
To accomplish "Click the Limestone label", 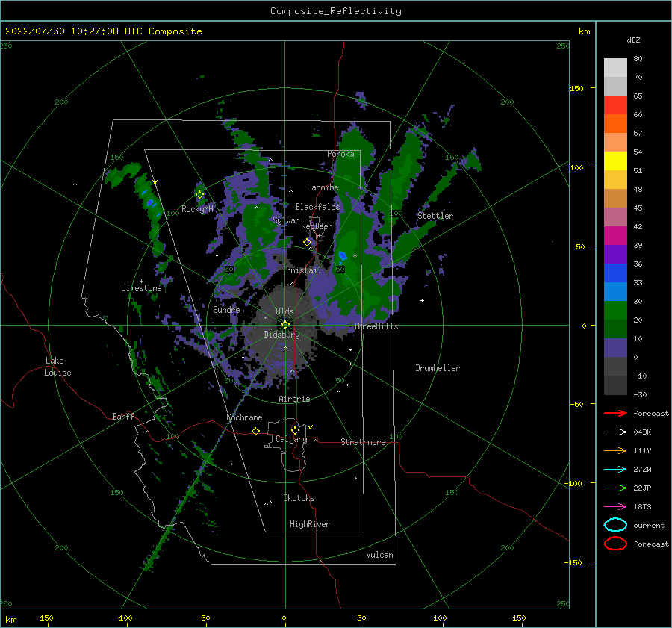I will click(141, 288).
